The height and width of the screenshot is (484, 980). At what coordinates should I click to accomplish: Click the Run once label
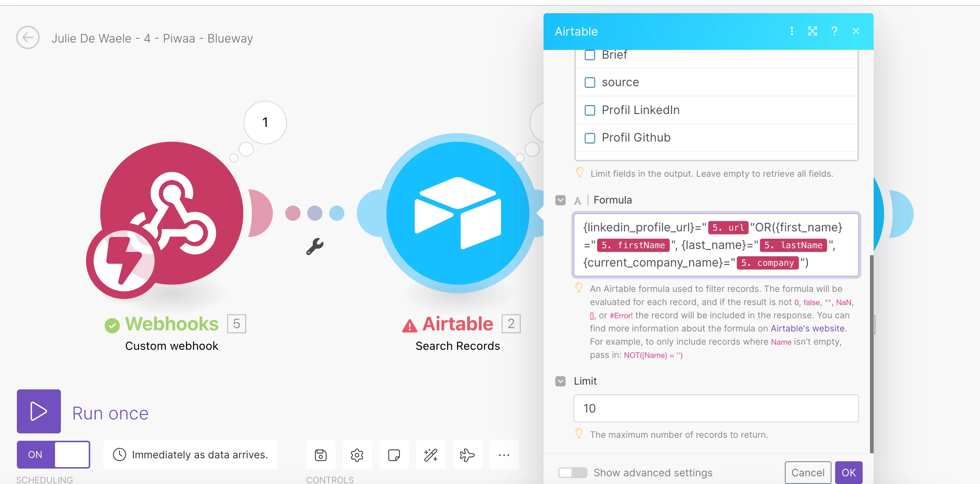(x=110, y=413)
